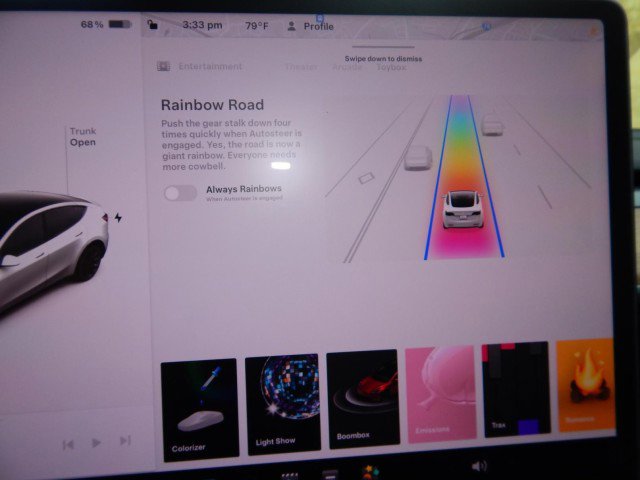Tap the volume speaker icon

coord(479,466)
